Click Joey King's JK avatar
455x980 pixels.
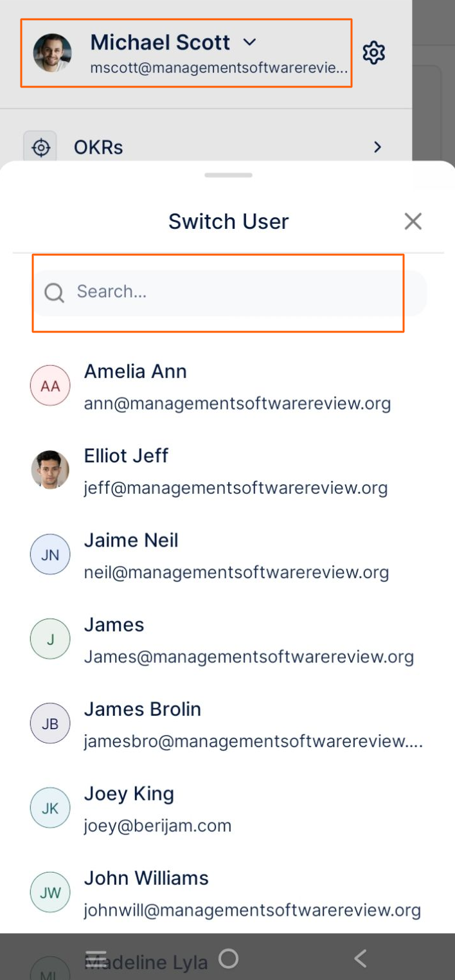coord(50,808)
